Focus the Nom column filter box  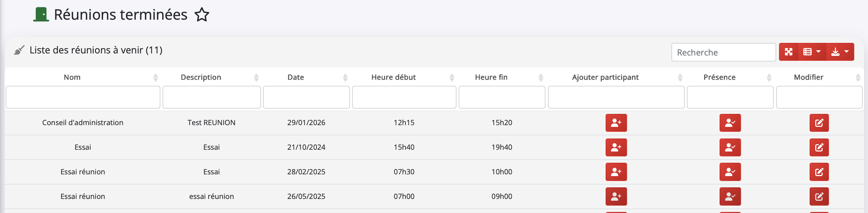tap(83, 97)
